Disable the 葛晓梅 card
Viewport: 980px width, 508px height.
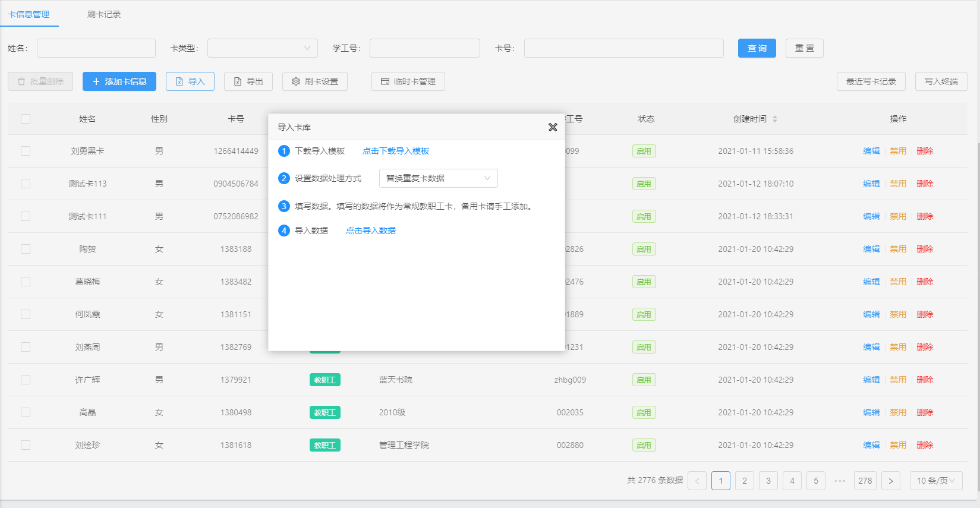(898, 282)
